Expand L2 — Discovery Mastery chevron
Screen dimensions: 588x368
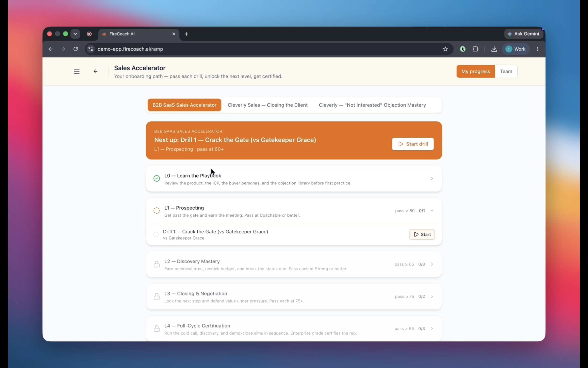pos(432,264)
